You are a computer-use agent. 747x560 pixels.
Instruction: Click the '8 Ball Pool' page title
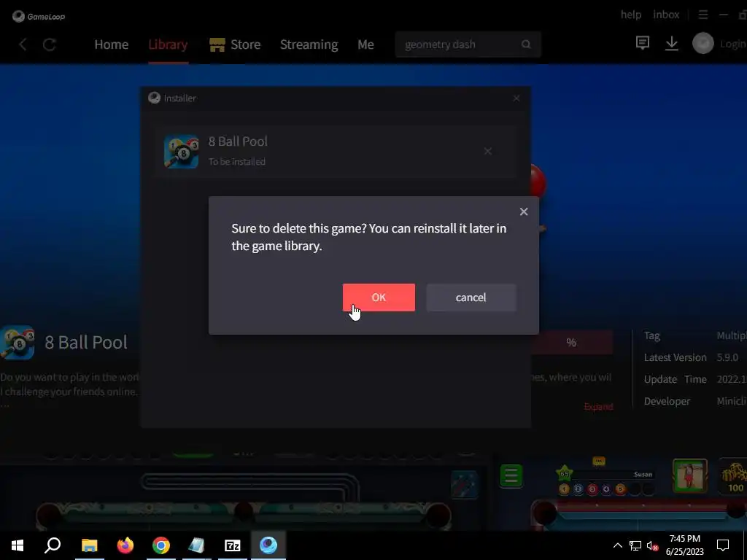click(86, 342)
